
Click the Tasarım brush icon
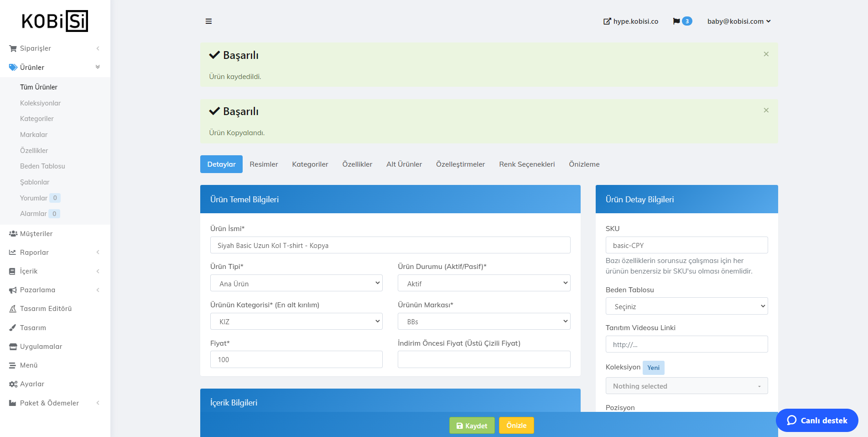click(13, 328)
